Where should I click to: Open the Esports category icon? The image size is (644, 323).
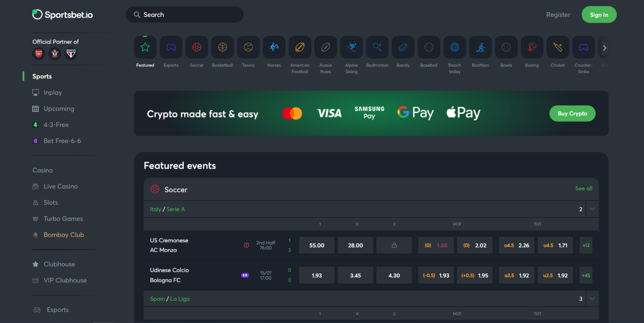click(171, 47)
